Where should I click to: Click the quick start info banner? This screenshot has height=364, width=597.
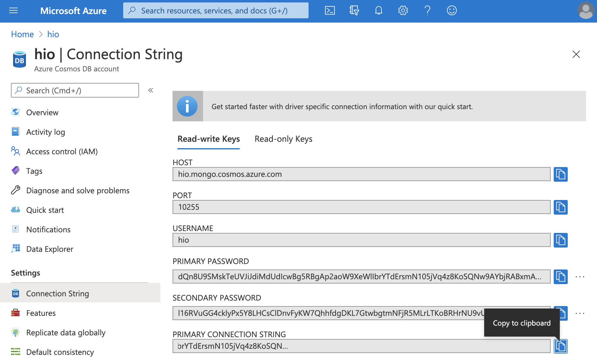(x=379, y=106)
